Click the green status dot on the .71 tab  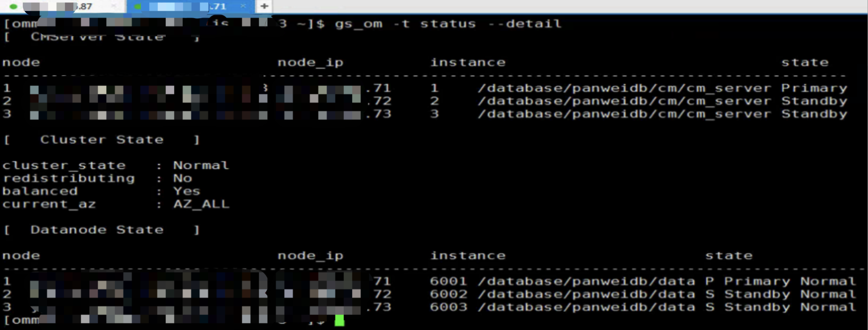pos(137,6)
